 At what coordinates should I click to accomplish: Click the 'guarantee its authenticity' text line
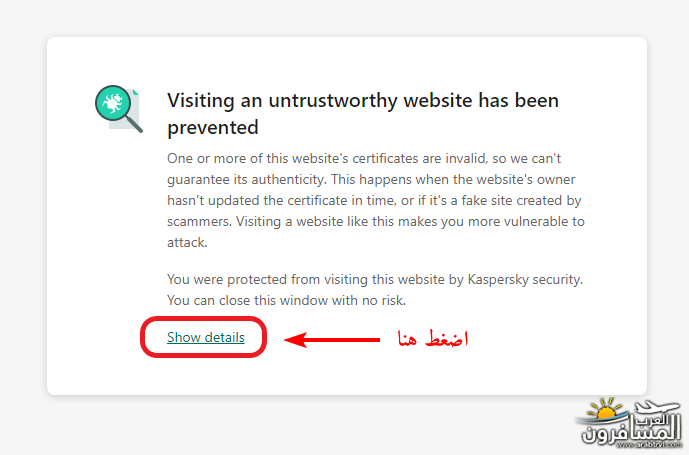tap(371, 179)
